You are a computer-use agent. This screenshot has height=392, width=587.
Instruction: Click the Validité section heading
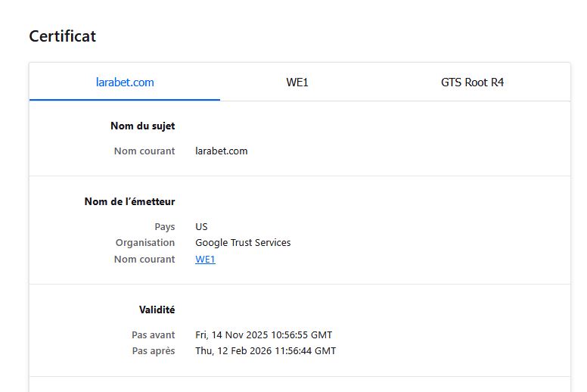tap(157, 310)
